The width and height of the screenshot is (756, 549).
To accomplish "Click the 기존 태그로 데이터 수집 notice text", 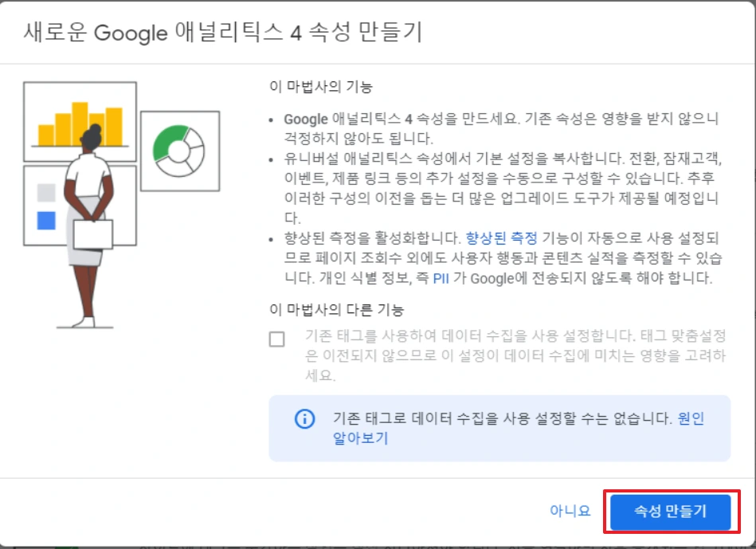I will pyautogui.click(x=501, y=418).
